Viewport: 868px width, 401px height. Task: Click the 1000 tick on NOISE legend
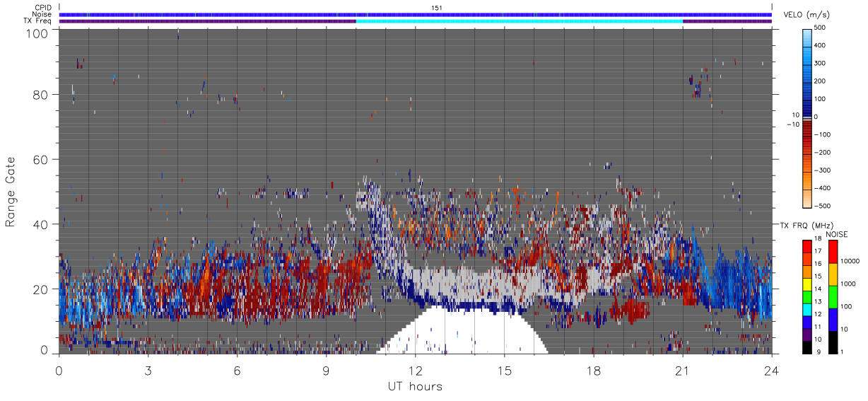coord(848,284)
